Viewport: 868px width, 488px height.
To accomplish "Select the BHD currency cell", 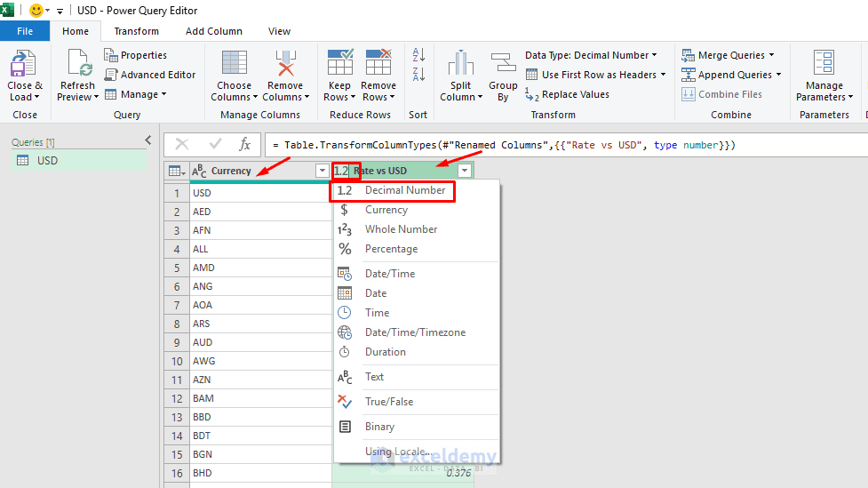I will [260, 473].
